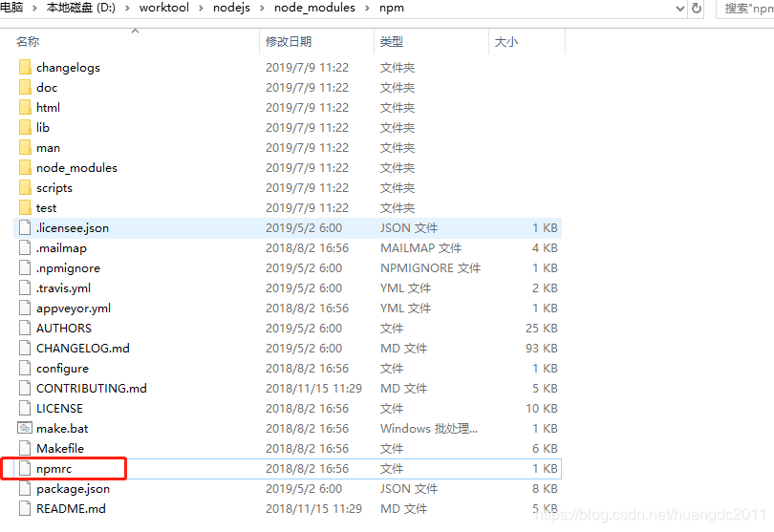Click the node_modules folder icon in list
This screenshot has height=532, width=774.
point(25,168)
